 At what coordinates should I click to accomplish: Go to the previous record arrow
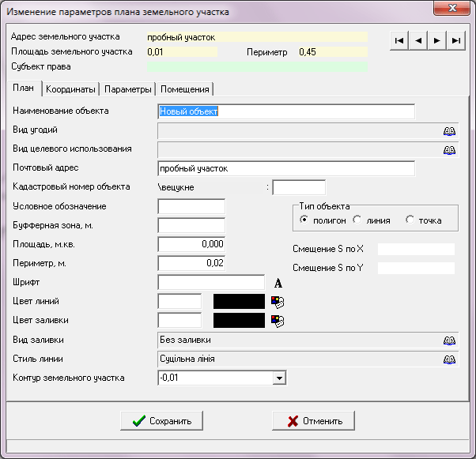(x=418, y=40)
